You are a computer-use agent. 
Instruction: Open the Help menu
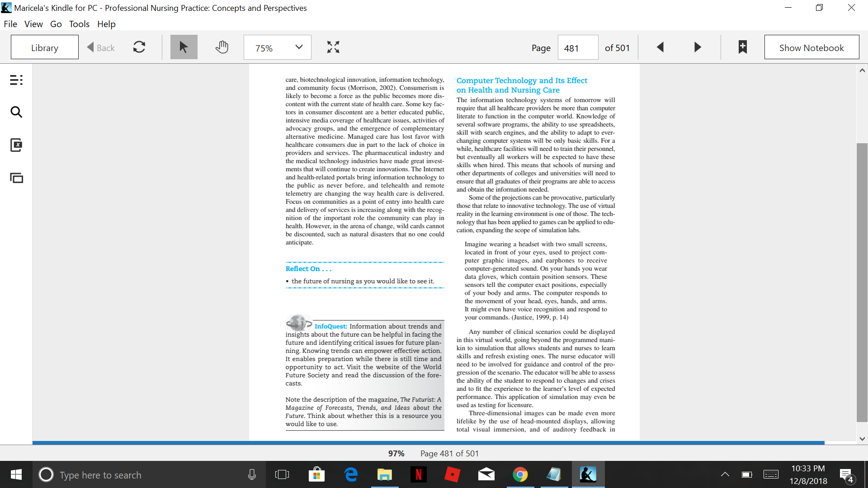[106, 24]
